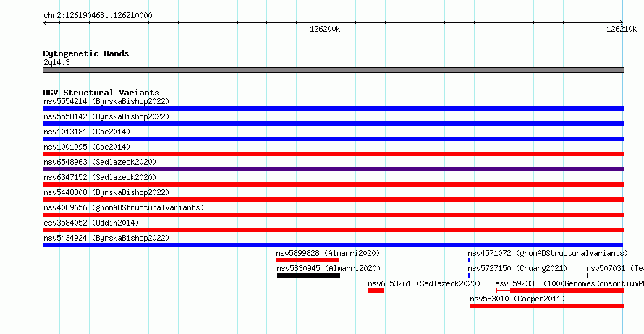Image resolution: width=644 pixels, height=334 pixels.
Task: Open nsv4089656 (gnomADStructuralVariants) label
Action: pyautogui.click(x=124, y=207)
